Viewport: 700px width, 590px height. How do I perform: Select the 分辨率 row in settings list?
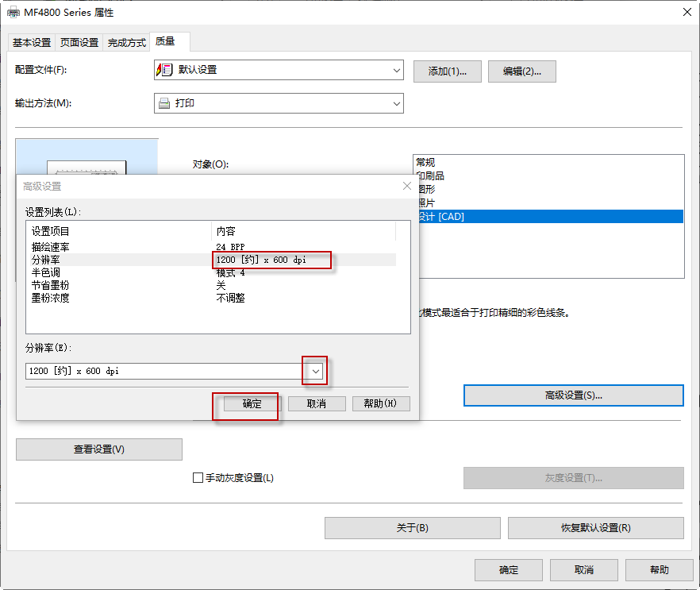tap(213, 260)
